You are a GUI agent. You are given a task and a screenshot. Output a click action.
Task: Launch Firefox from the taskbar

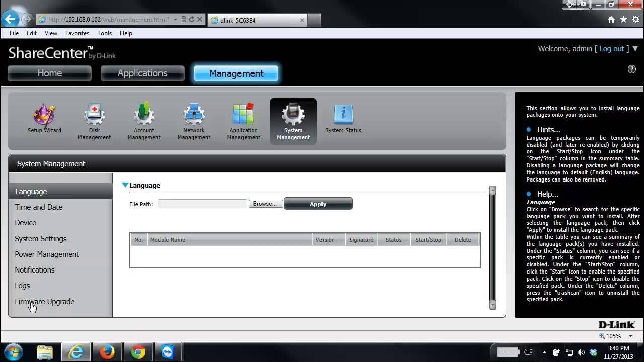[x=107, y=352]
